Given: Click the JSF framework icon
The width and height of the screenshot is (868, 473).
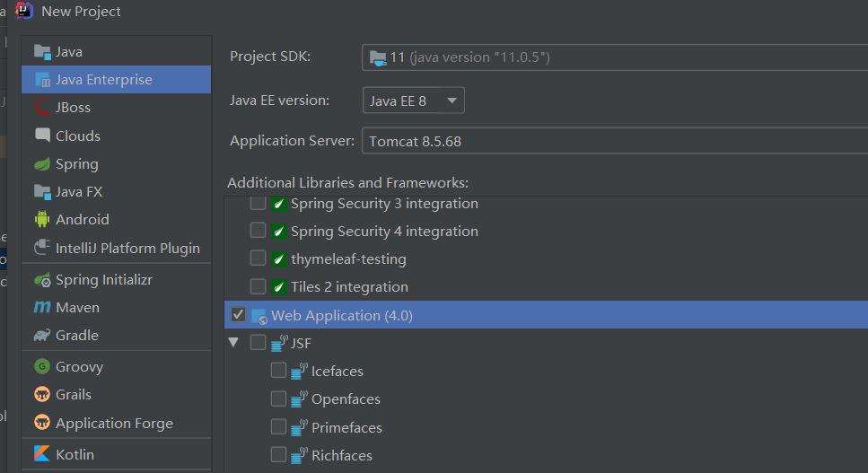Looking at the screenshot, I should (279, 343).
